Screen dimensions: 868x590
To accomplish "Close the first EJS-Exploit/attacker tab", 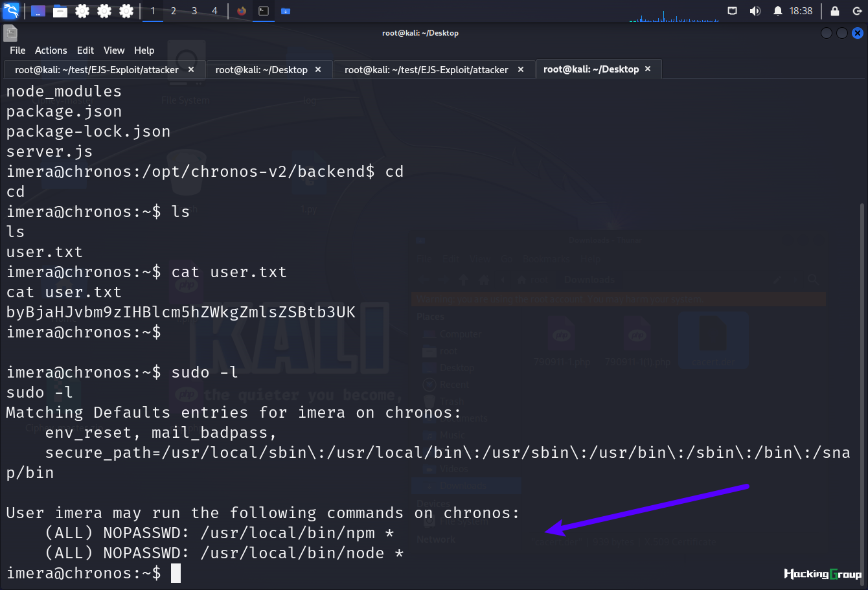I will 191,69.
